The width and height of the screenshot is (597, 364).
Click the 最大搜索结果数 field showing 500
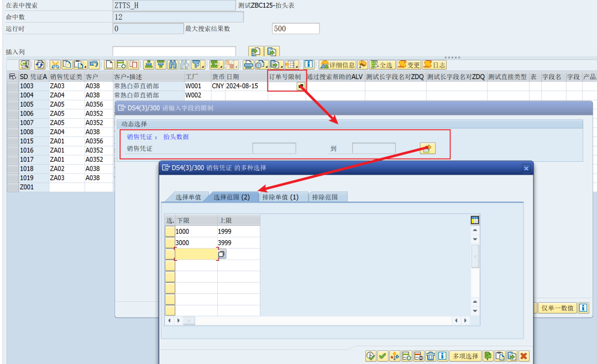296,29
